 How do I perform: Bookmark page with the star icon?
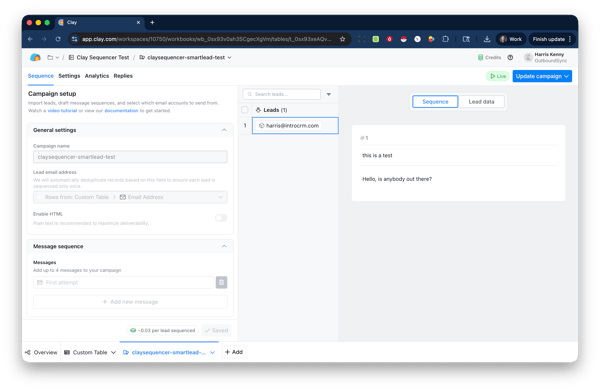[342, 39]
